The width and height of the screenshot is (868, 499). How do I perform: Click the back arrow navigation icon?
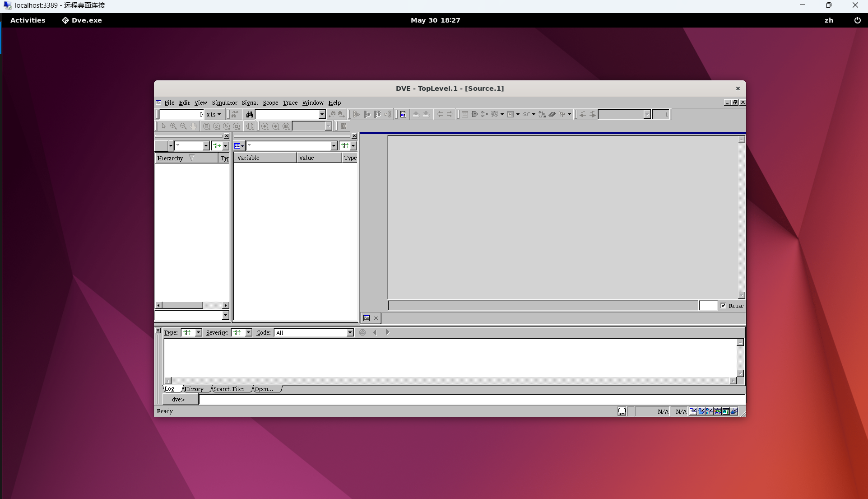tap(440, 114)
